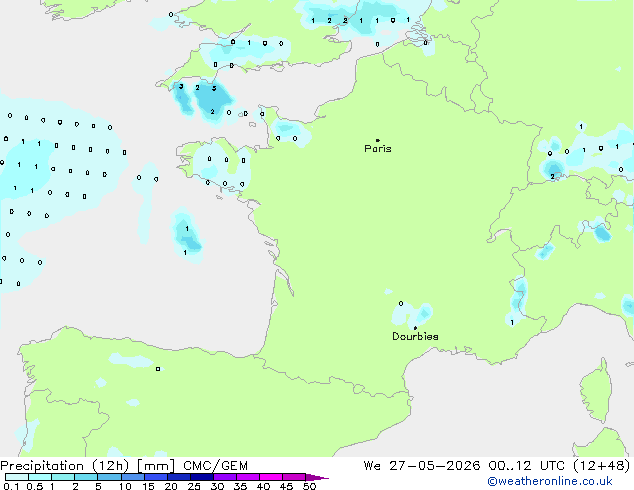Click the Dourbies location label

[415, 336]
